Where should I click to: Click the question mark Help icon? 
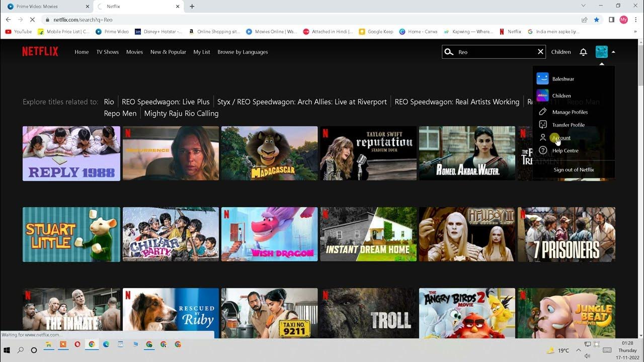click(x=542, y=150)
